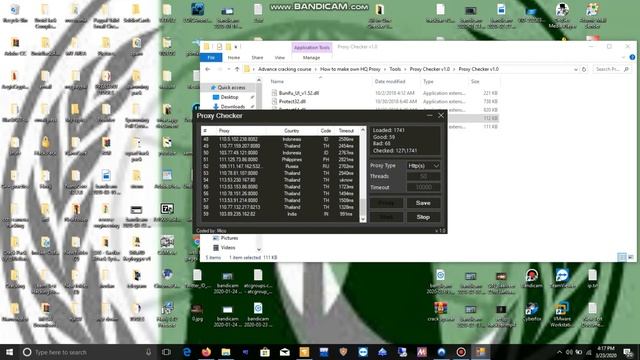Show hidden system tray icons
Viewport: 640px width, 360px height.
click(x=559, y=352)
